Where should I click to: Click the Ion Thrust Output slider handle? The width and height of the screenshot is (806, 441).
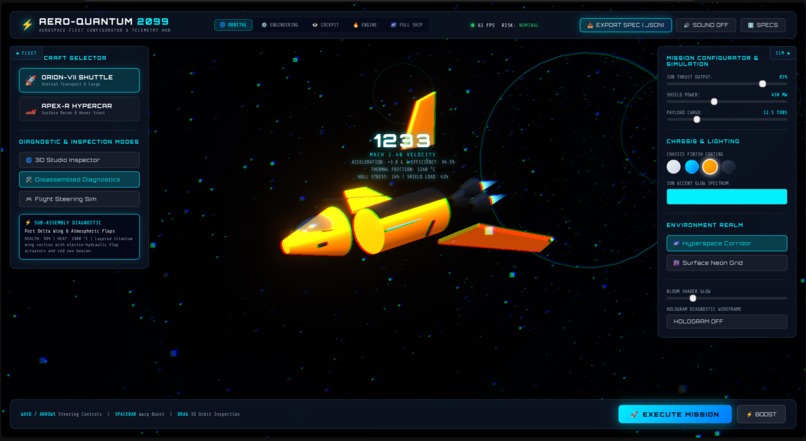click(x=762, y=84)
